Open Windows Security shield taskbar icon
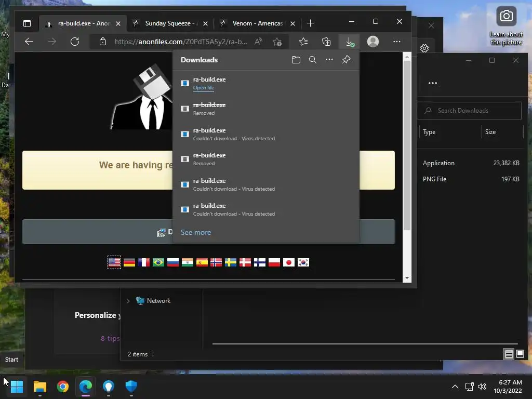532x399 pixels. [x=131, y=387]
